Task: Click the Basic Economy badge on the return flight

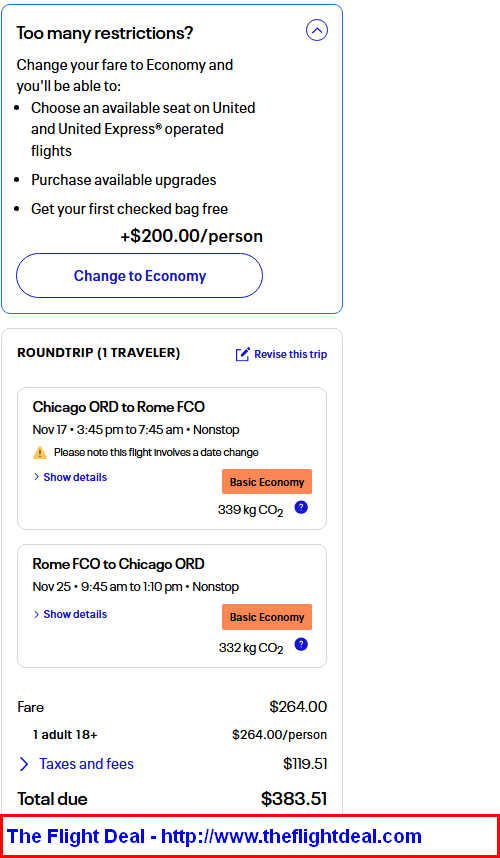Action: pyautogui.click(x=267, y=617)
